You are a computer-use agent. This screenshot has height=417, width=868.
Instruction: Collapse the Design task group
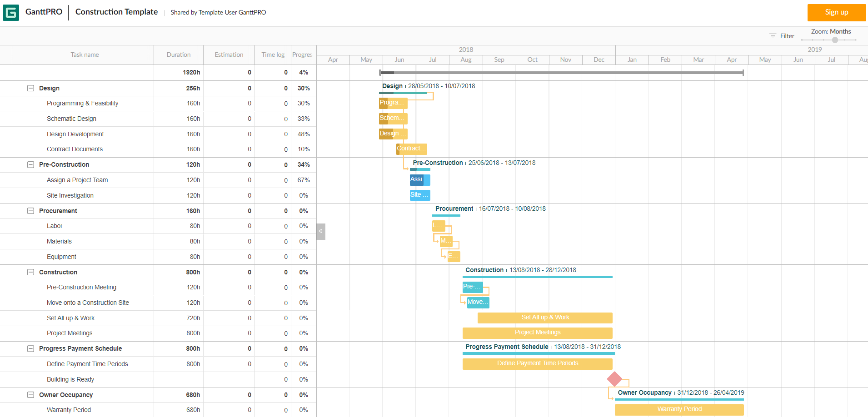click(x=30, y=88)
